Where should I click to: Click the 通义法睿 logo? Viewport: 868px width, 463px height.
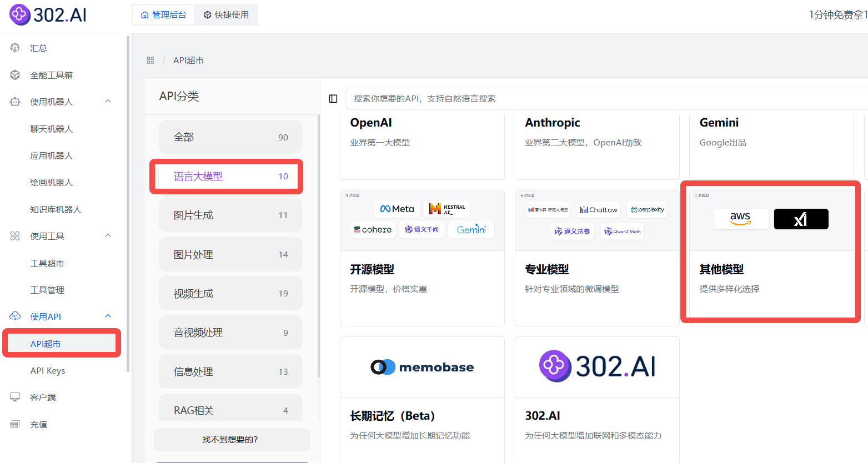click(x=572, y=231)
